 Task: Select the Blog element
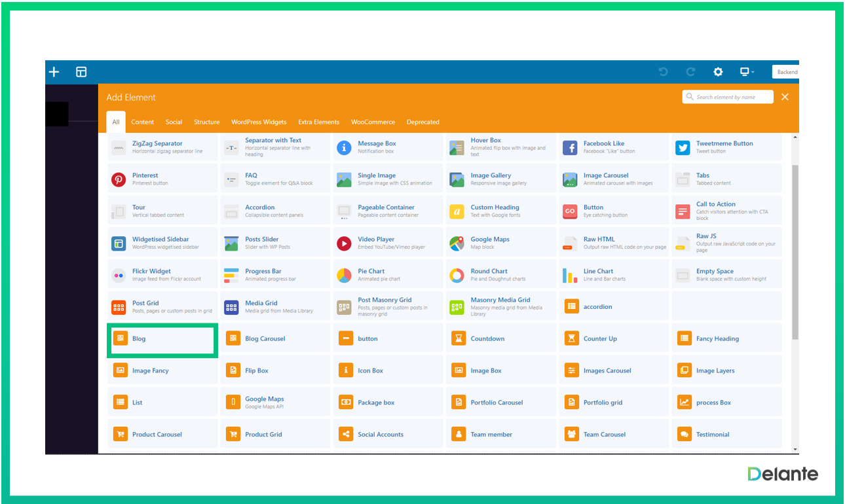pyautogui.click(x=162, y=338)
